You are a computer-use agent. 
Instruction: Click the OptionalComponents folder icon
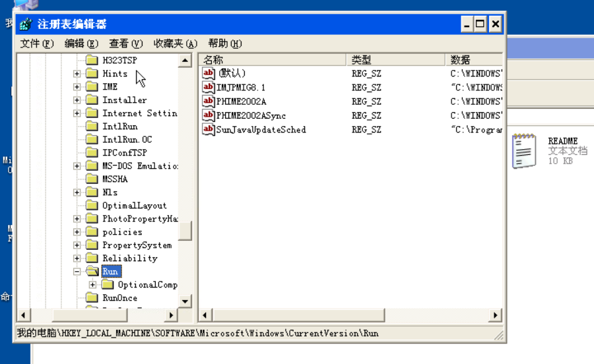pos(108,285)
